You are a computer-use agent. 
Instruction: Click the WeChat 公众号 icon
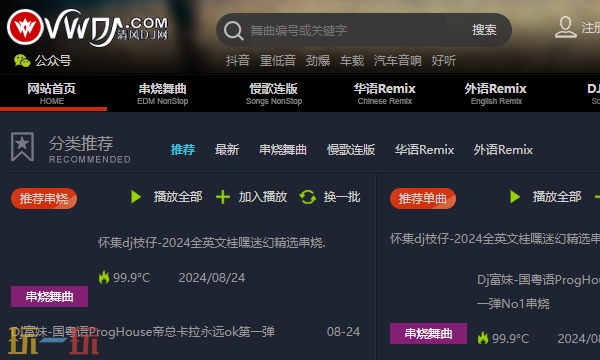22,61
